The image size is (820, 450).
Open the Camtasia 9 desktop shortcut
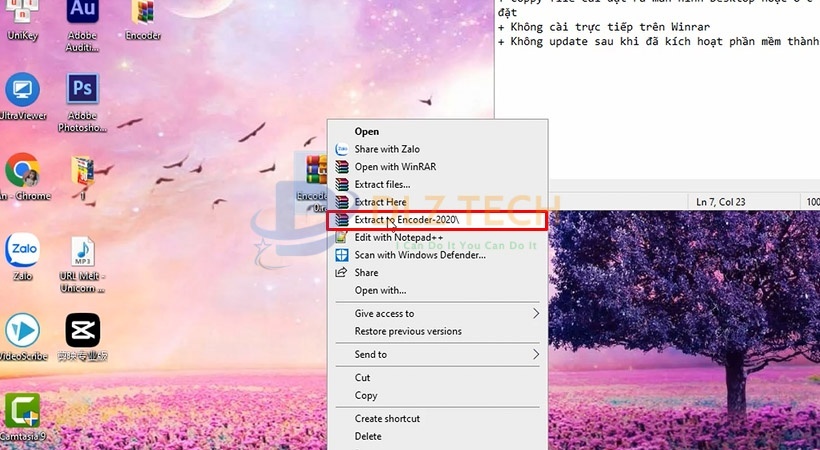[23, 417]
